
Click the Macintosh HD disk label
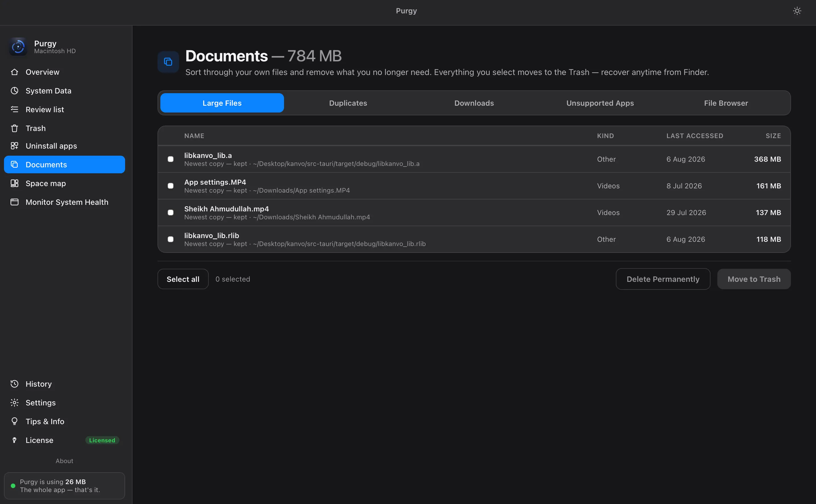[x=55, y=51]
